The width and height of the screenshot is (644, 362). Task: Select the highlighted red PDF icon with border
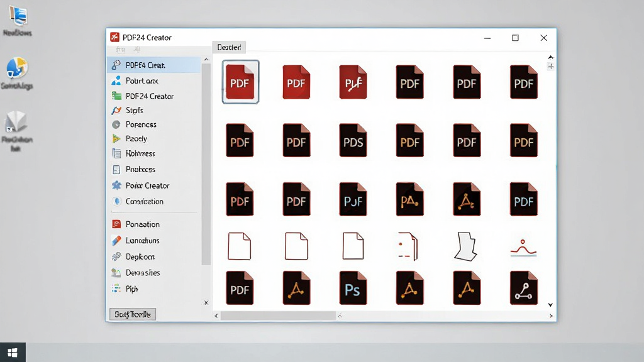click(240, 82)
